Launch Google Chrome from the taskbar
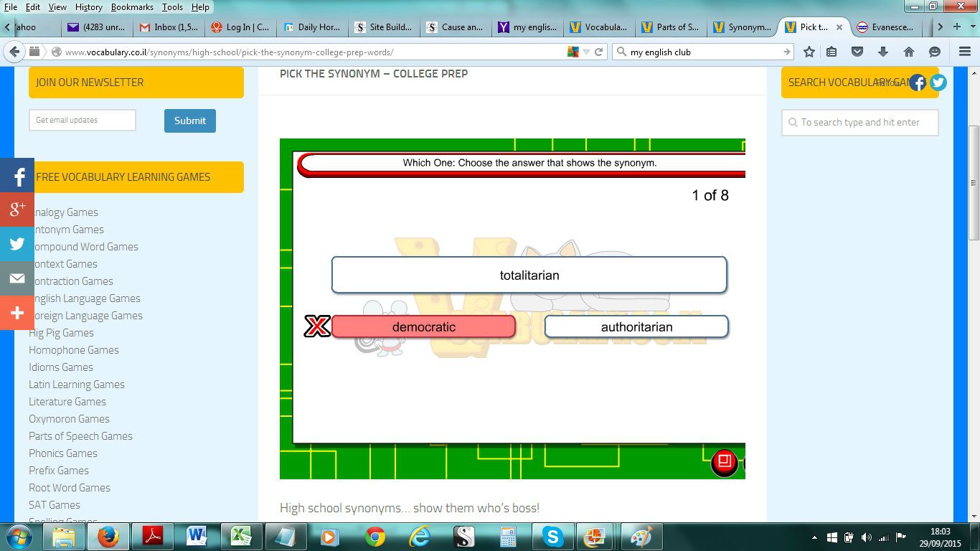Viewport: 980px width, 551px height. coord(374,536)
